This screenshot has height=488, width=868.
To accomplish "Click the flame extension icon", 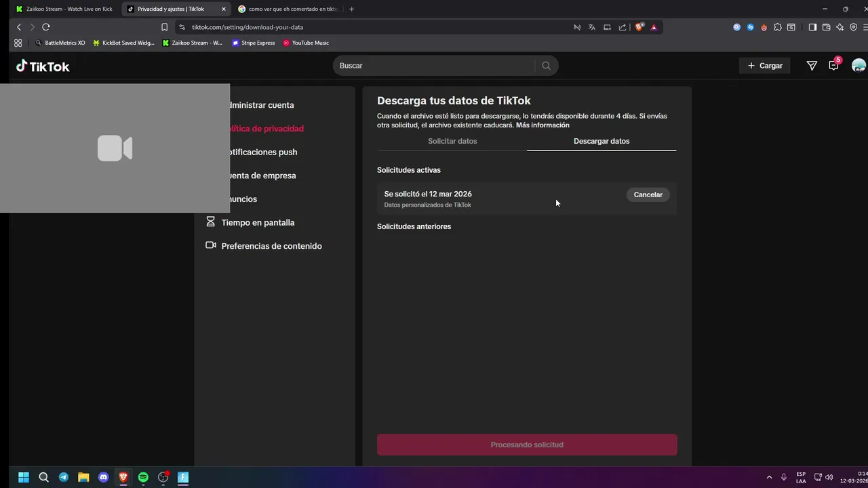I will (x=764, y=27).
